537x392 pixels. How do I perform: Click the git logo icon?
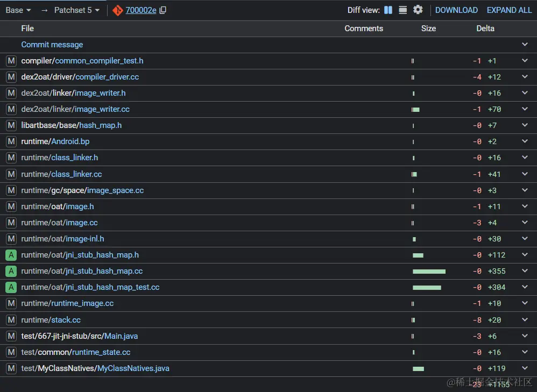pos(118,10)
